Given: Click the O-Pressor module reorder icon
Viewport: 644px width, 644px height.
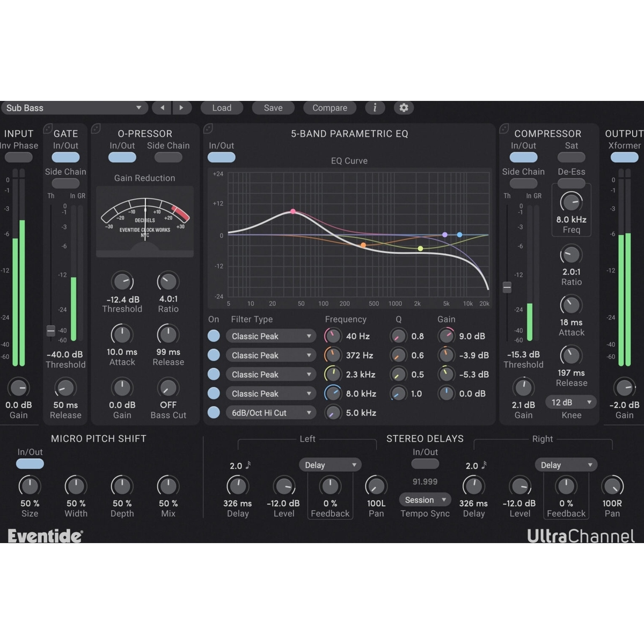Looking at the screenshot, I should pyautogui.click(x=96, y=128).
